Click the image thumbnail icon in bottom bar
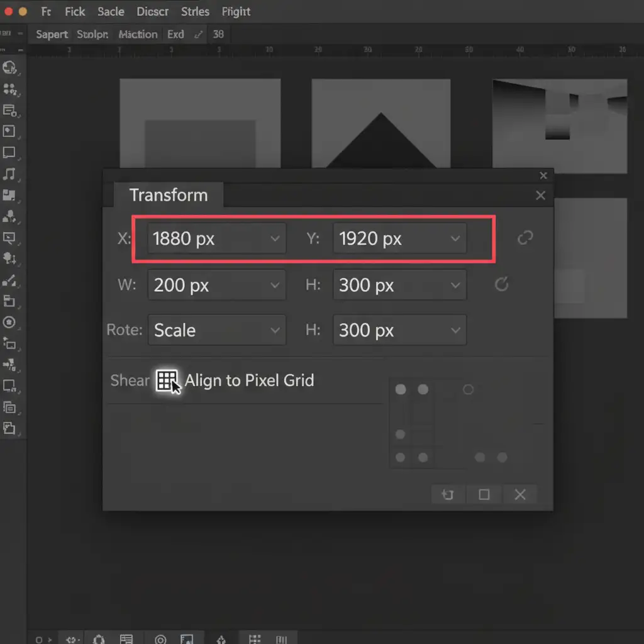 coord(186,640)
